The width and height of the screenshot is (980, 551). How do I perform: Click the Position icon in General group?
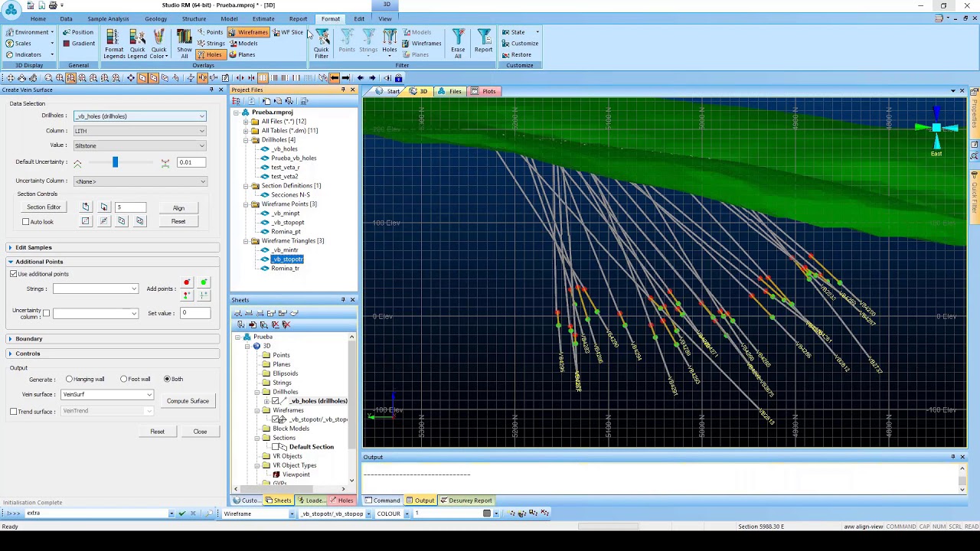click(78, 32)
